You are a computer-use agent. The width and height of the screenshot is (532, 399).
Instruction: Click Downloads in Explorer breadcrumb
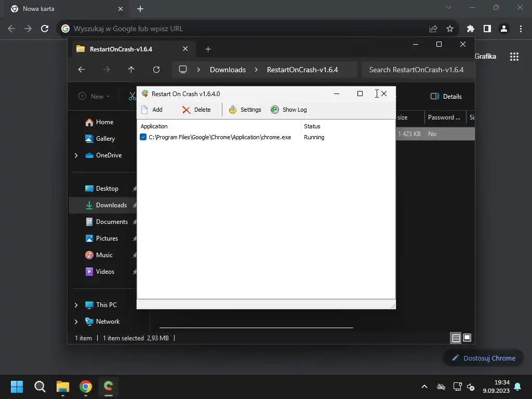click(x=228, y=70)
